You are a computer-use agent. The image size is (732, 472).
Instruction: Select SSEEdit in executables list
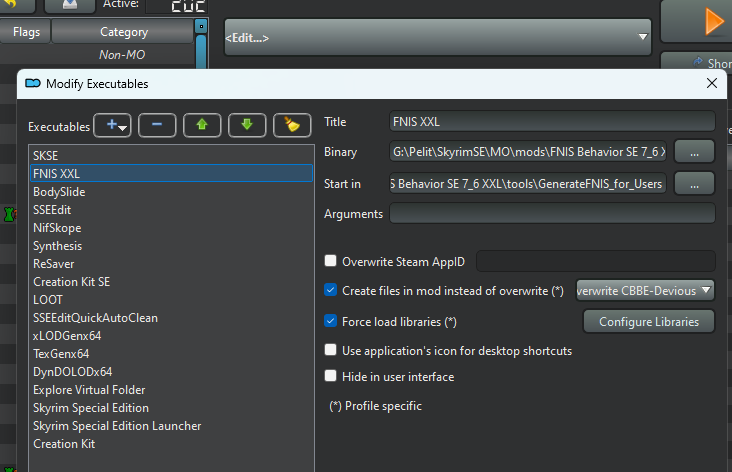[171, 210]
